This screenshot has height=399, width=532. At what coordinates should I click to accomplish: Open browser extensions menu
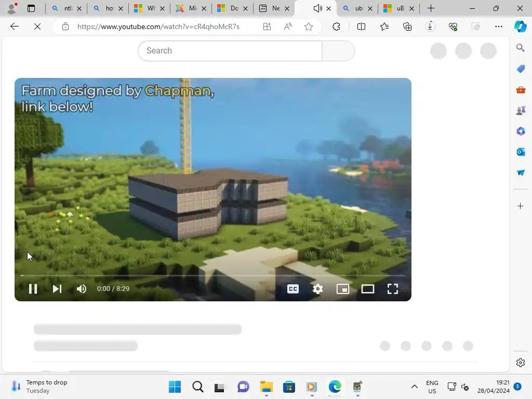click(x=336, y=26)
